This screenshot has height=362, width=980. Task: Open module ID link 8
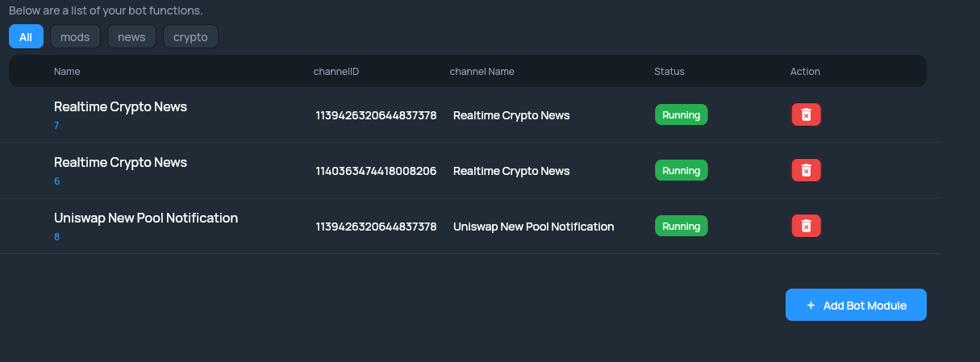coord(56,237)
